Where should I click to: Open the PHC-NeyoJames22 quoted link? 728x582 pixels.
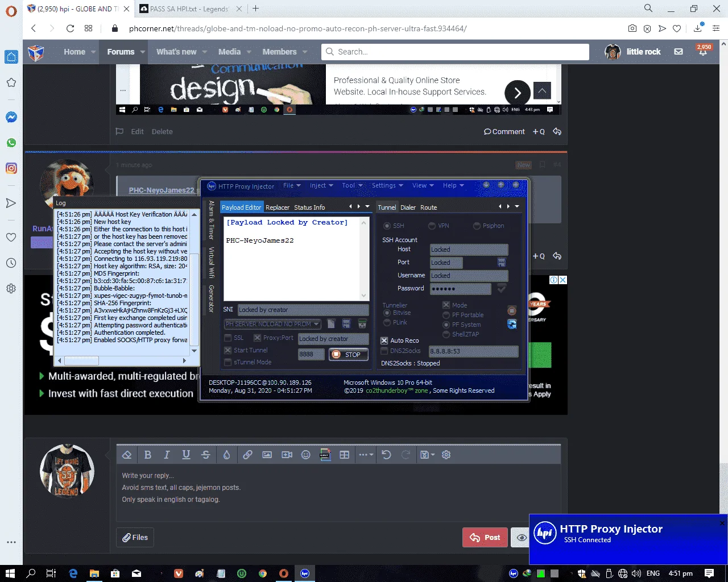point(162,190)
